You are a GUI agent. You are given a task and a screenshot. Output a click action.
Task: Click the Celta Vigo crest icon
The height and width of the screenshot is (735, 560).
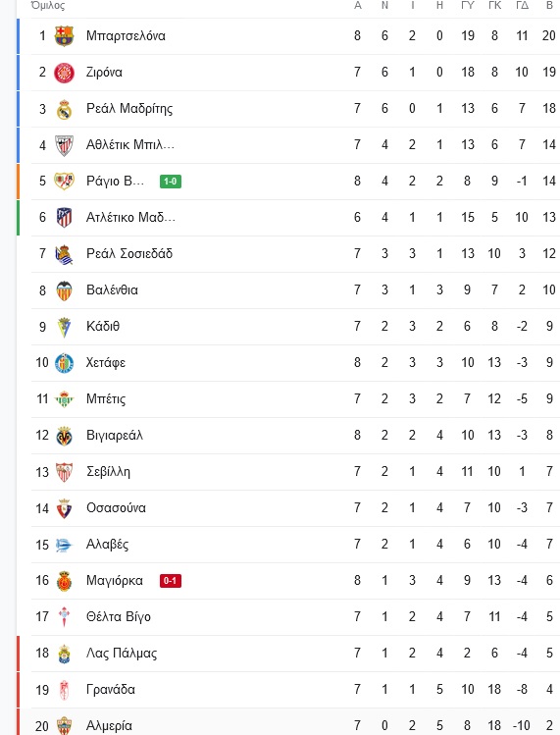point(64,617)
